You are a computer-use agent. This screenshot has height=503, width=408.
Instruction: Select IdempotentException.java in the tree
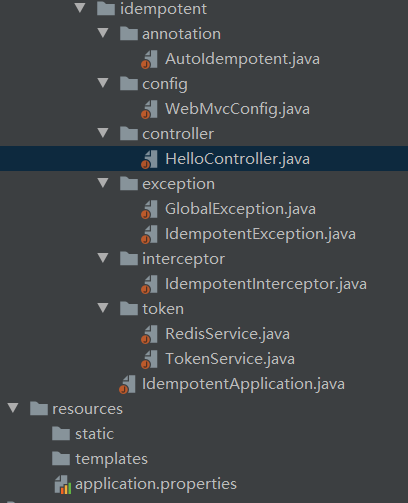[260, 234]
